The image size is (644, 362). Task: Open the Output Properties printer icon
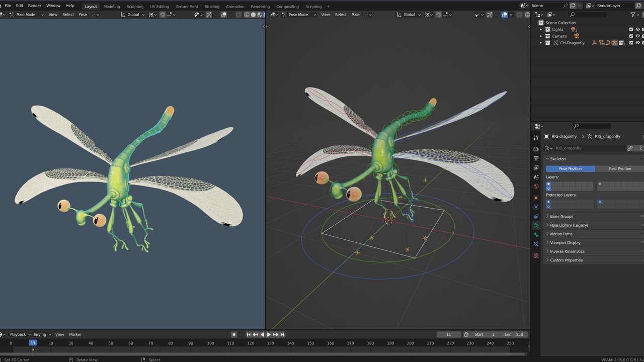536,159
